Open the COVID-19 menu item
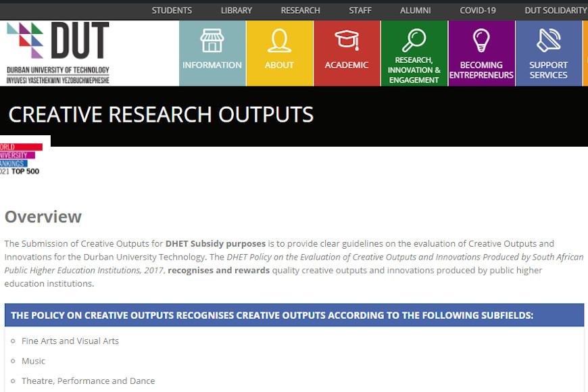 click(478, 11)
